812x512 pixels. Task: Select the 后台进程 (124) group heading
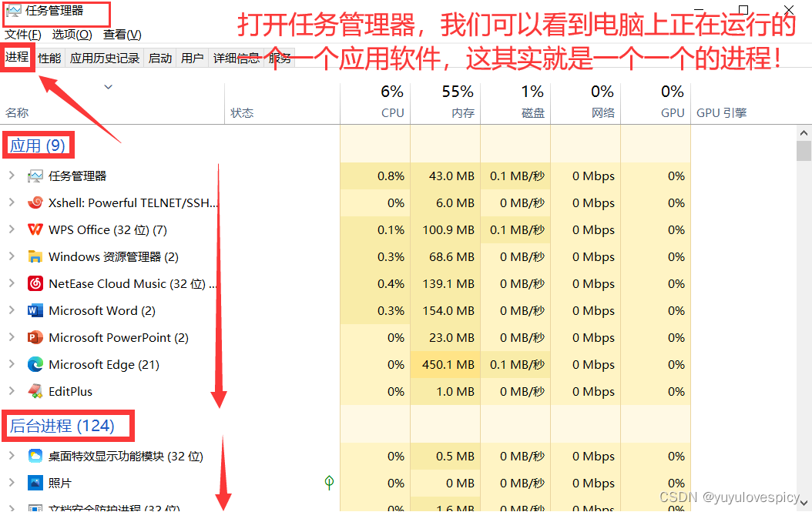pyautogui.click(x=62, y=426)
